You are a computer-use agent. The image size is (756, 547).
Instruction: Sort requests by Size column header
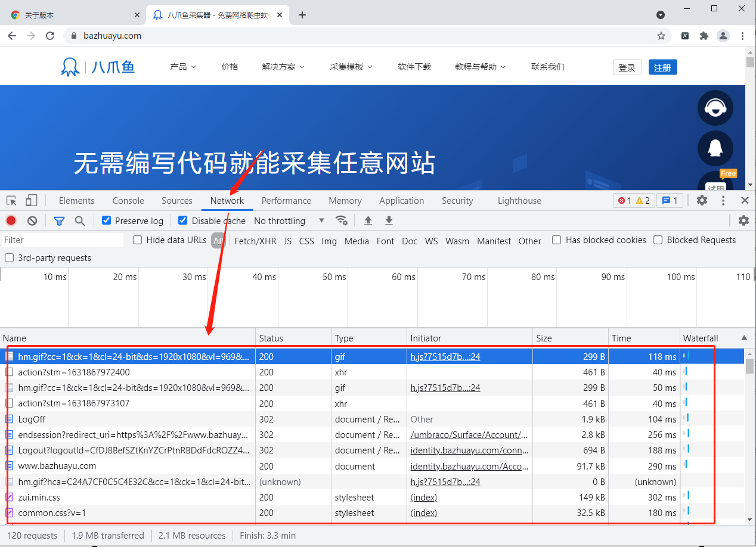coord(570,338)
